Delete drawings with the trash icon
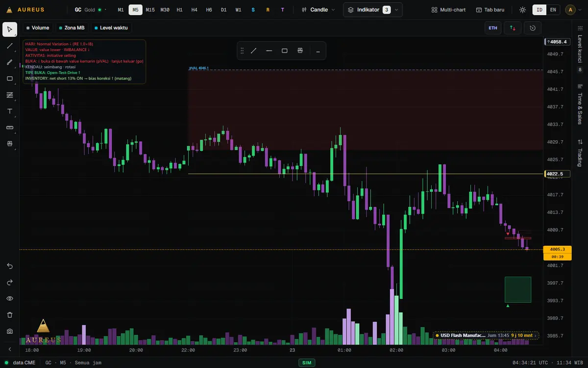This screenshot has height=368, width=588. click(x=10, y=315)
